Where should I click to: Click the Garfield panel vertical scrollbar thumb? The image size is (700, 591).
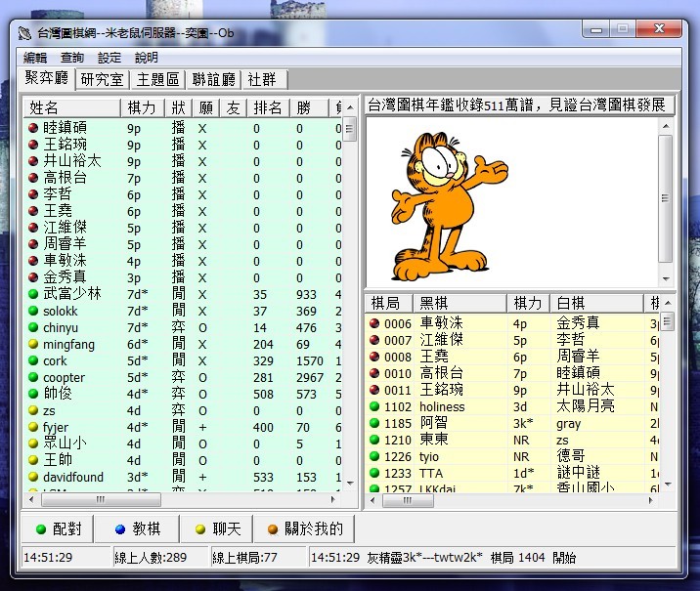[x=666, y=198]
